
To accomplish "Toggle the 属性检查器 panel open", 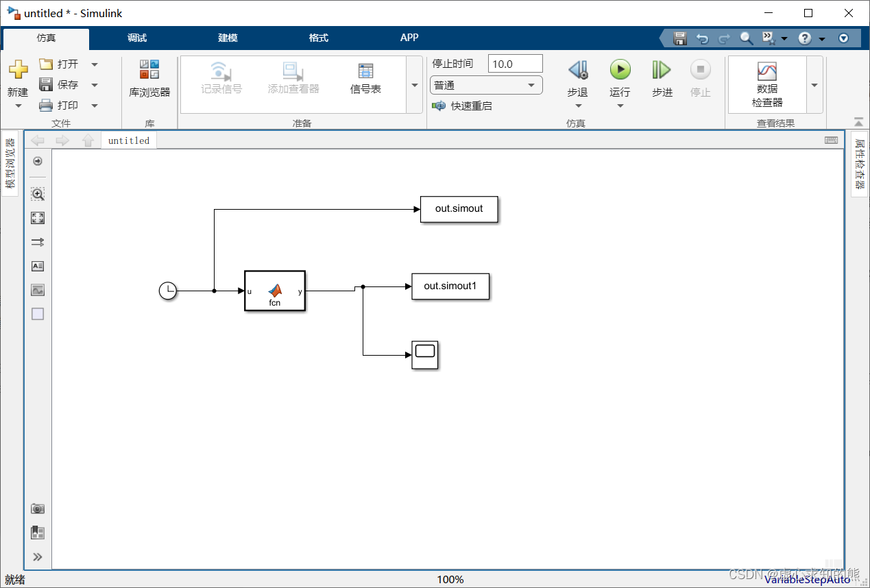I will pos(859,167).
